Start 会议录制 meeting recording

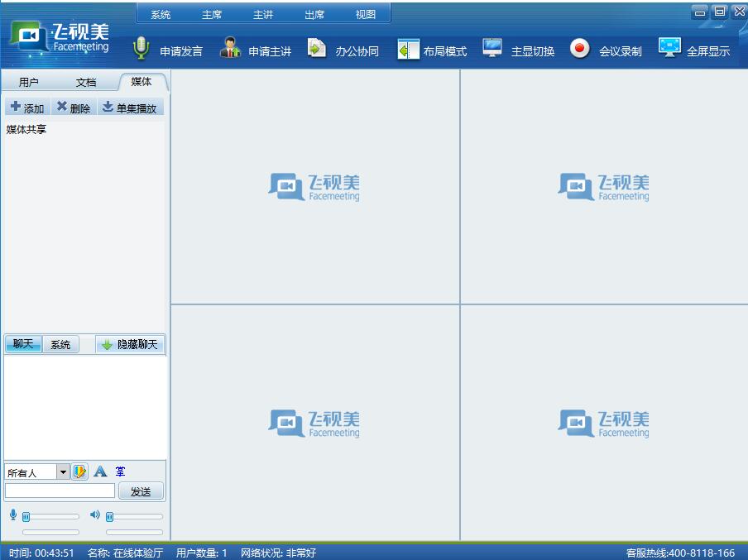pyautogui.click(x=578, y=48)
